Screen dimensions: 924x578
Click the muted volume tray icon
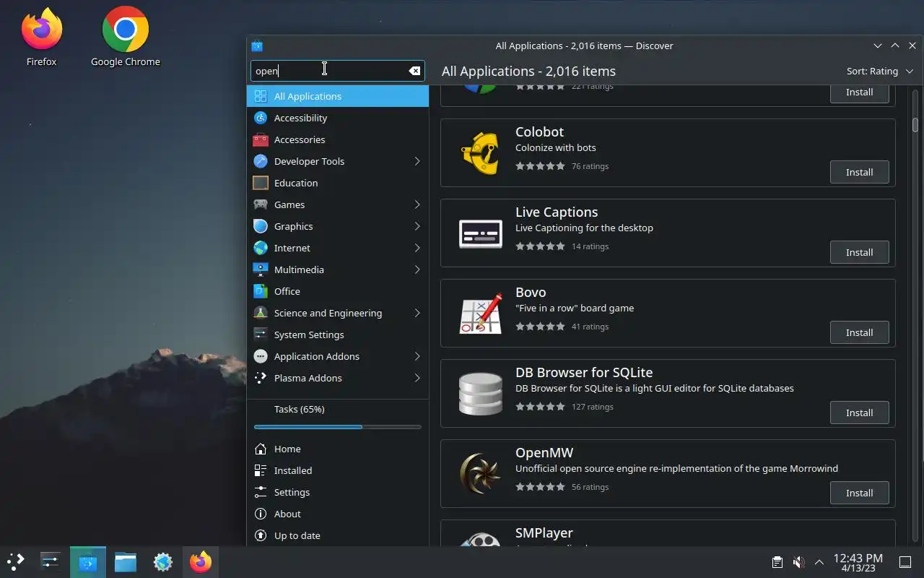click(x=798, y=562)
